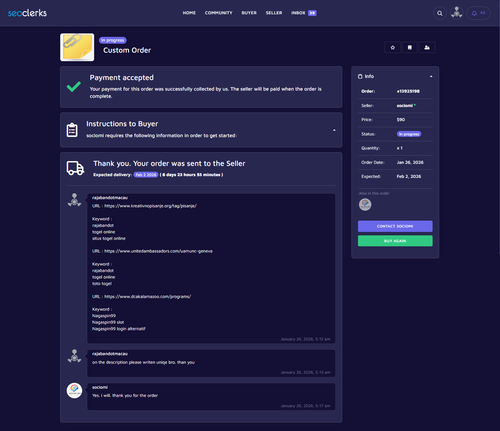Click the In progress status badge in Info
This screenshot has width=500, height=431.
(x=409, y=134)
